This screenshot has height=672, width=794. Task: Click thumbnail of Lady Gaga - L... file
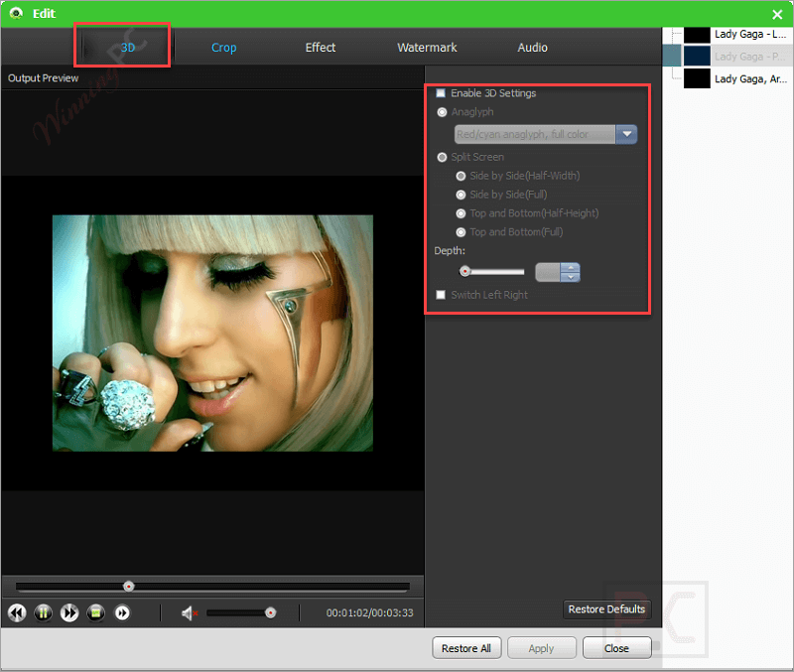(x=697, y=35)
